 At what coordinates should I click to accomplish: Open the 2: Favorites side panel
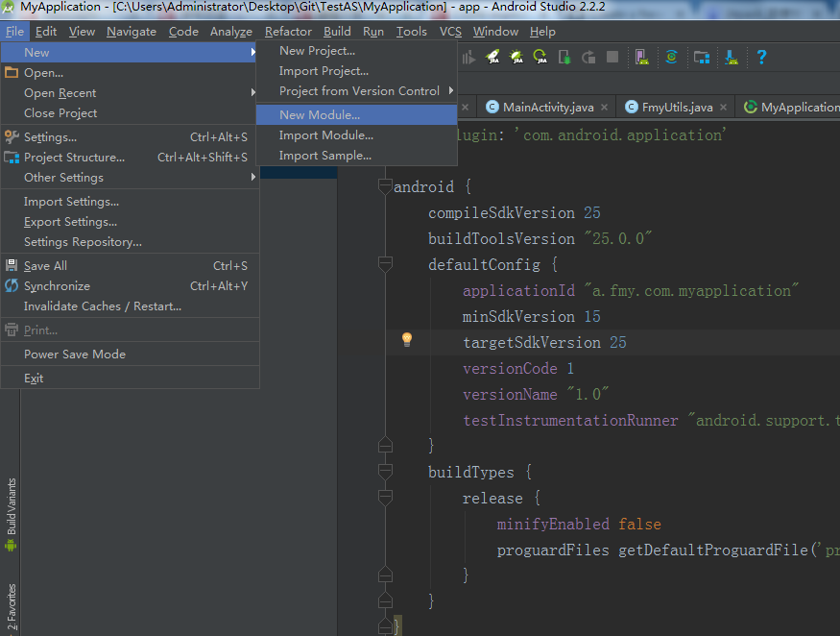pos(11,608)
